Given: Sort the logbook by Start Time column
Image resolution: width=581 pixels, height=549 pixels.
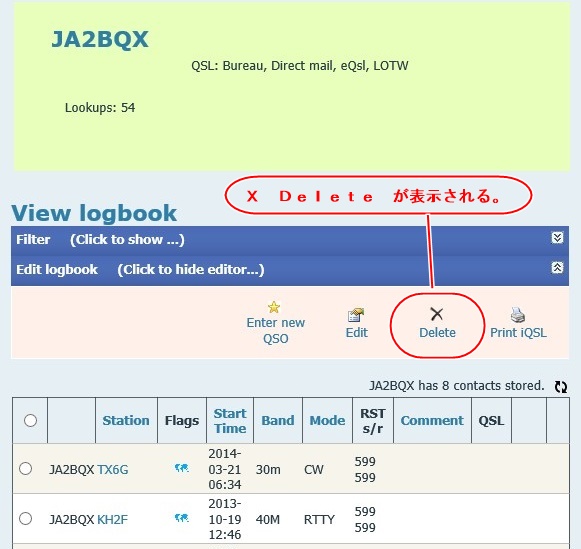Looking at the screenshot, I should point(230,421).
